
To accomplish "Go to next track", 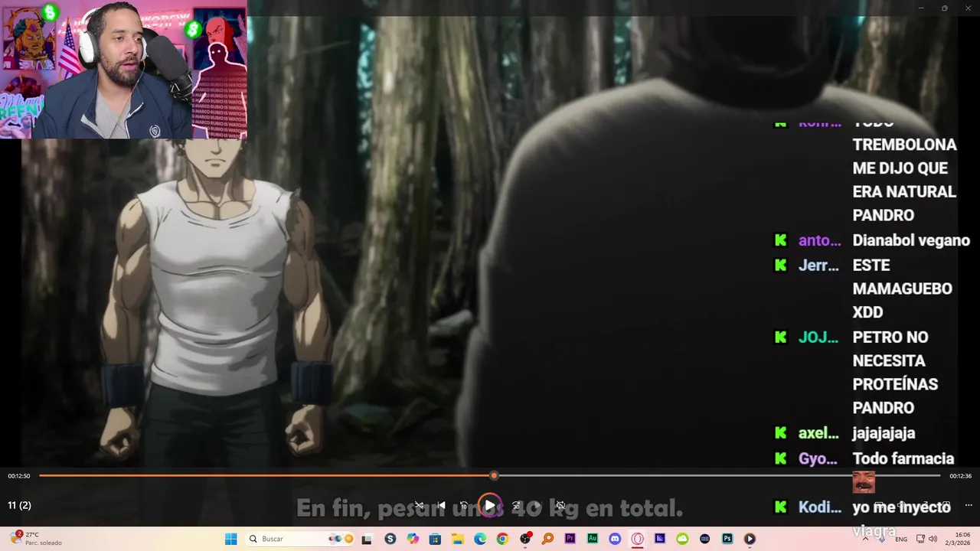I will point(538,505).
